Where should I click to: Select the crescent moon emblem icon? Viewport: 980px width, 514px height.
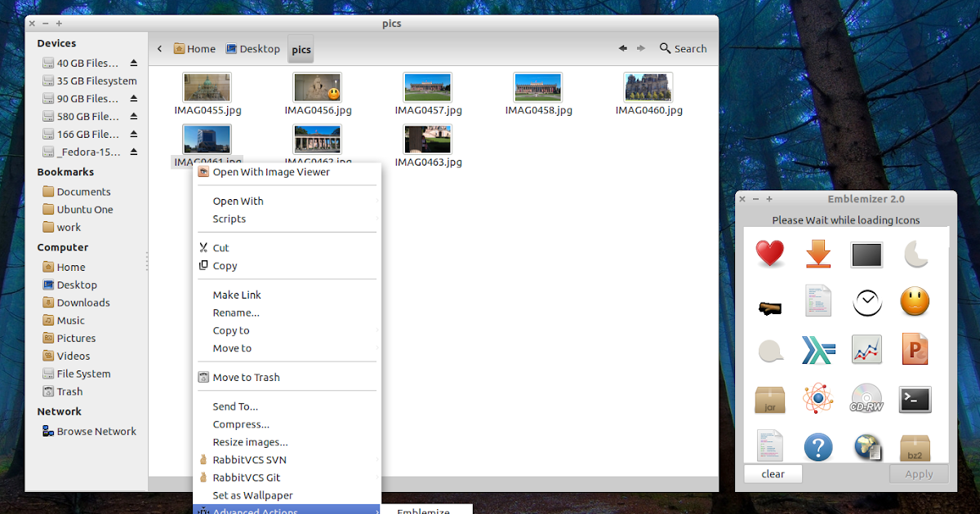point(915,254)
